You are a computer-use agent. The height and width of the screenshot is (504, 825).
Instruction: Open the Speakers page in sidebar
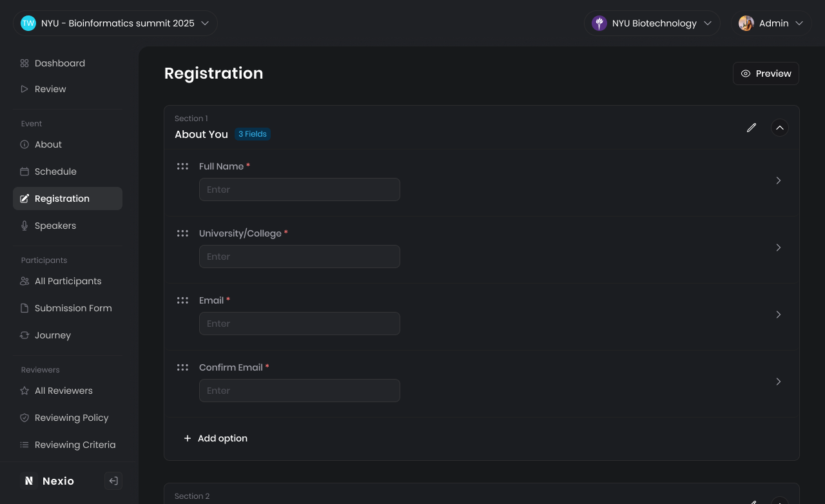[55, 226]
